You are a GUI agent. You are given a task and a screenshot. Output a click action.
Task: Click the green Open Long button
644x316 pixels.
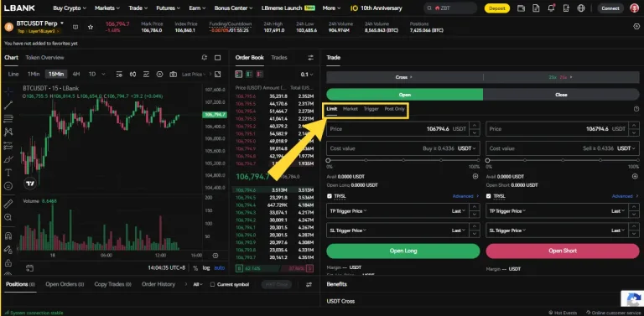[402, 251]
